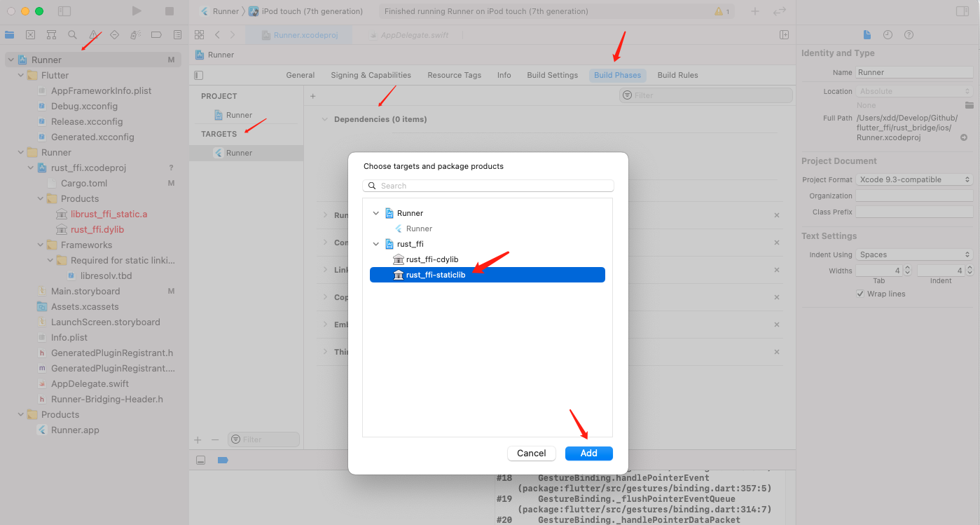Open the Test navigator diamond icon
The image size is (980, 525).
(x=115, y=34)
